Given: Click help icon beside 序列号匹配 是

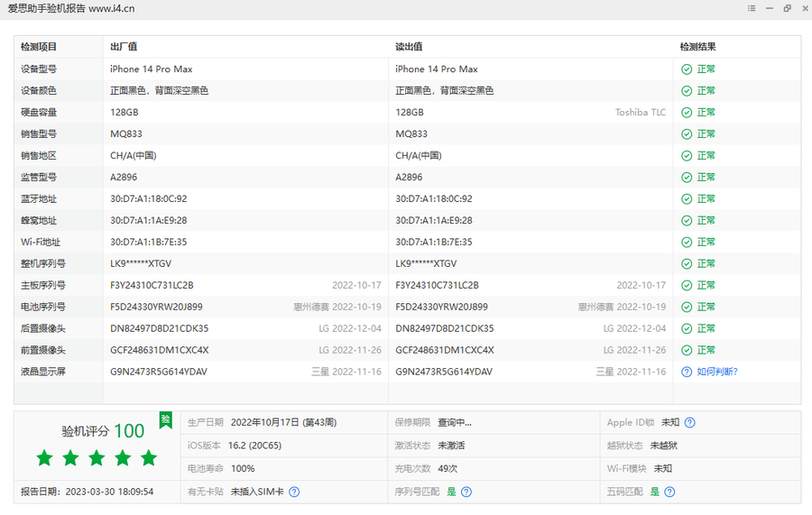Looking at the screenshot, I should click(466, 492).
